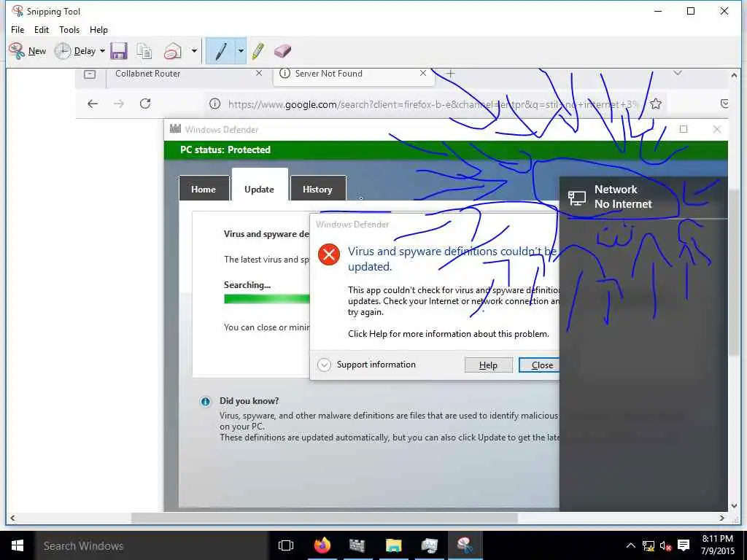Select the Pen tool in Snipping Tool
This screenshot has width=747, height=560.
[x=220, y=51]
